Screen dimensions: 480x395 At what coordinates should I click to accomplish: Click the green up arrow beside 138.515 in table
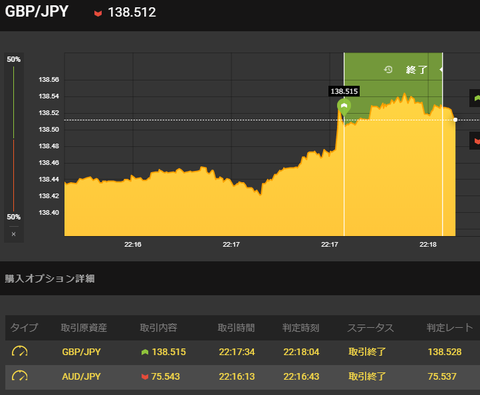[x=145, y=352]
